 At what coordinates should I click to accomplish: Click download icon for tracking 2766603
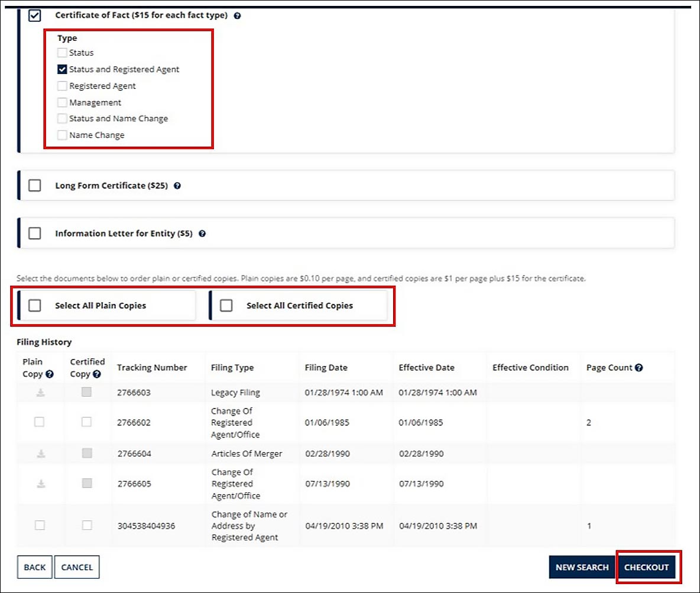(x=41, y=393)
